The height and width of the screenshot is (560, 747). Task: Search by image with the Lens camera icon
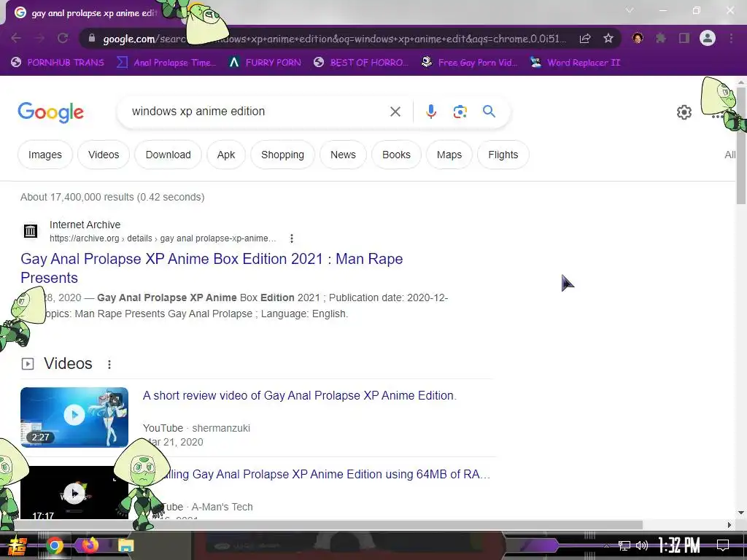tap(460, 112)
